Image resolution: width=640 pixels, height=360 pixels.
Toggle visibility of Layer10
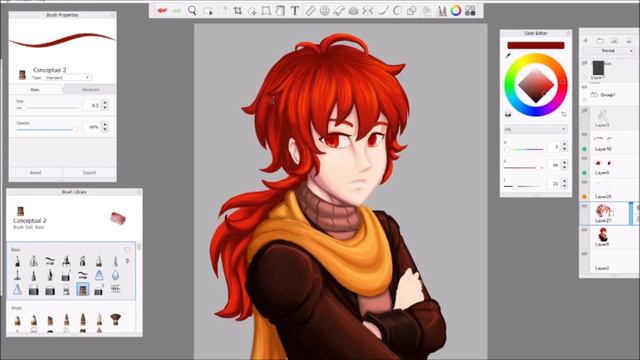(x=584, y=135)
